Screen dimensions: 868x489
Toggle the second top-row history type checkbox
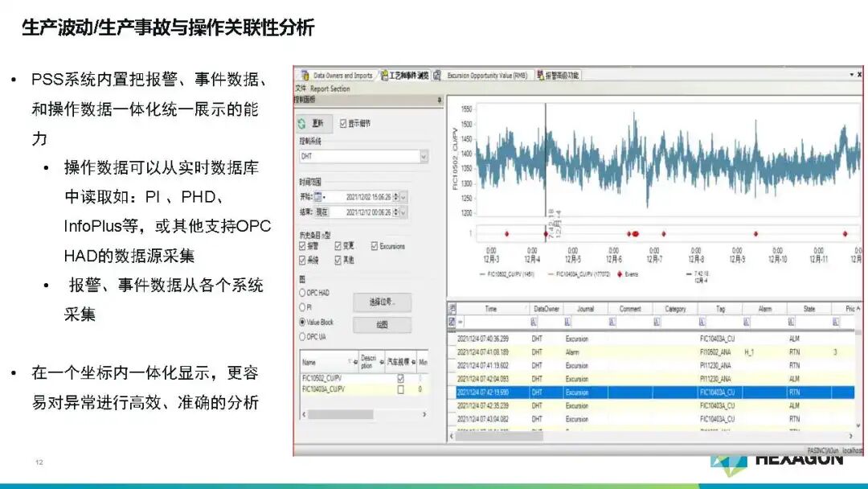coord(338,246)
